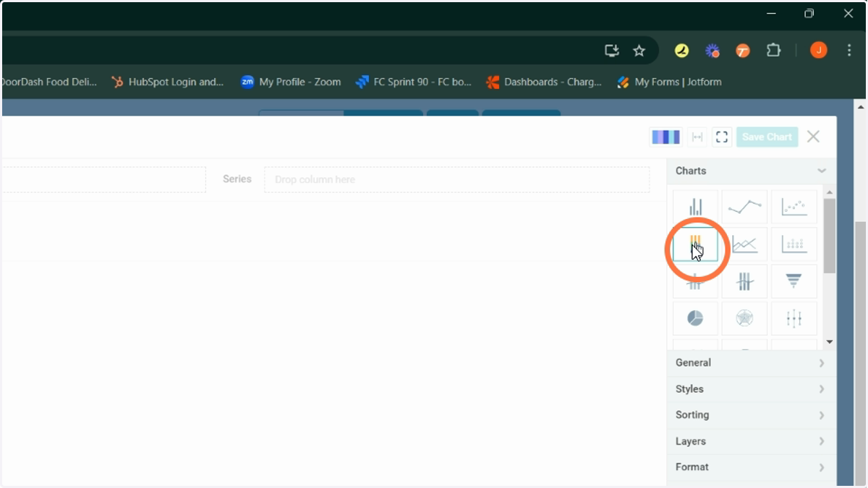Screen dimensions: 868x488
Task: Open My Profile - Zoom bookmark
Action: pos(291,82)
